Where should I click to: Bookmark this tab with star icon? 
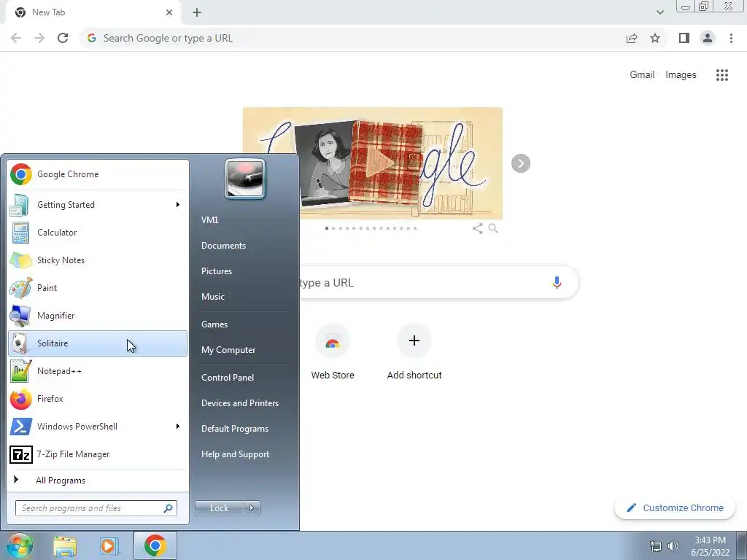[655, 38]
